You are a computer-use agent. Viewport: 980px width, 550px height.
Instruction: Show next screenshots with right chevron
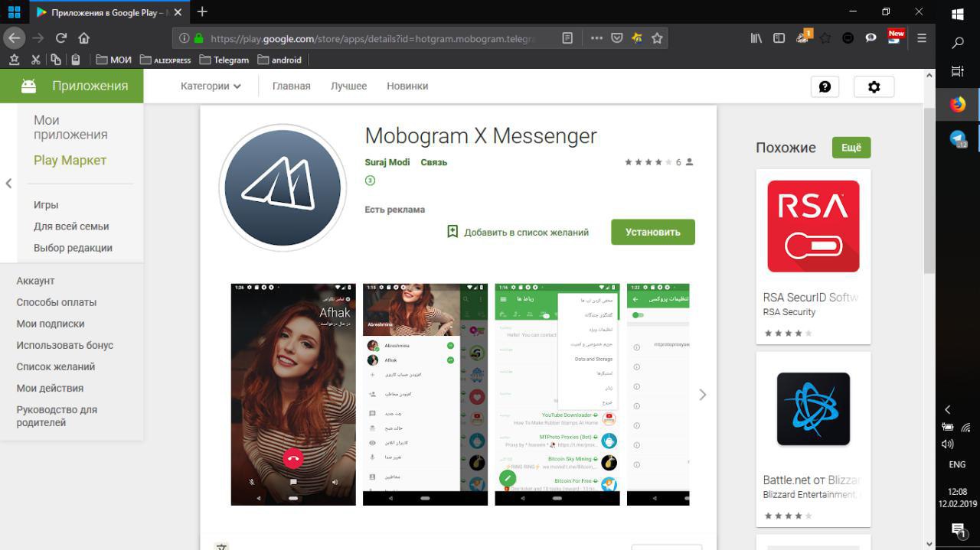702,395
